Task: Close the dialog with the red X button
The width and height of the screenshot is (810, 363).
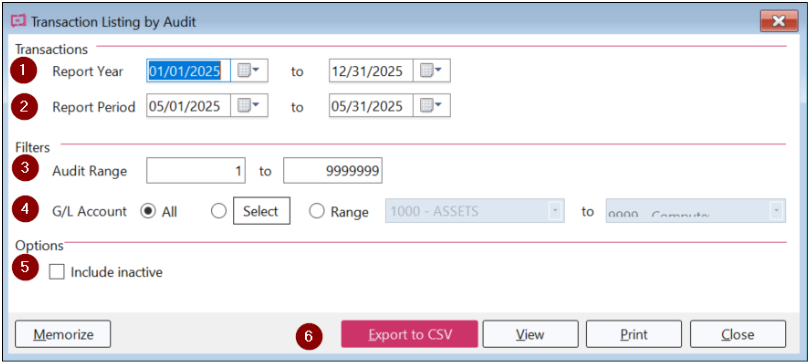Action: coord(779,21)
